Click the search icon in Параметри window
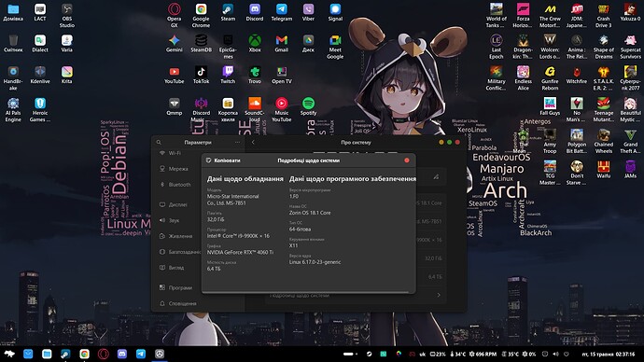644x362 pixels. [x=159, y=143]
